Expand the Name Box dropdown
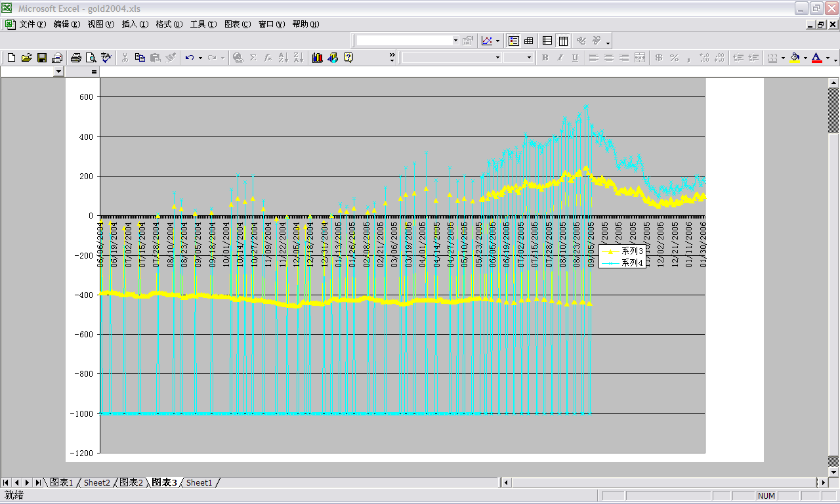This screenshot has height=504, width=840. pyautogui.click(x=58, y=71)
